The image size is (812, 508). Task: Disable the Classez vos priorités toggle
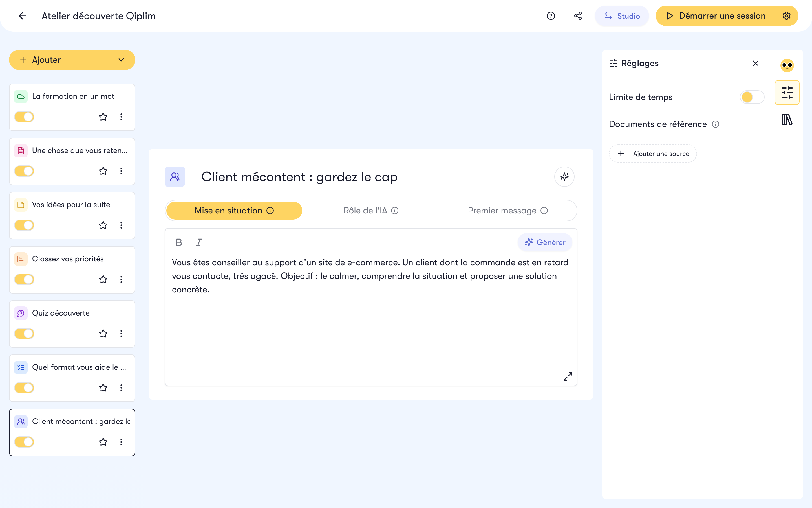tap(24, 279)
